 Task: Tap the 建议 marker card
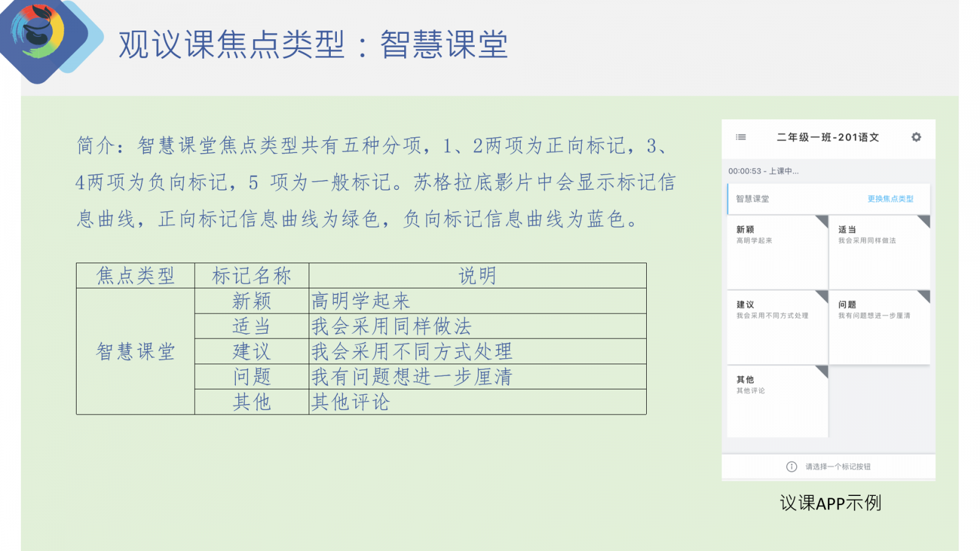point(777,328)
